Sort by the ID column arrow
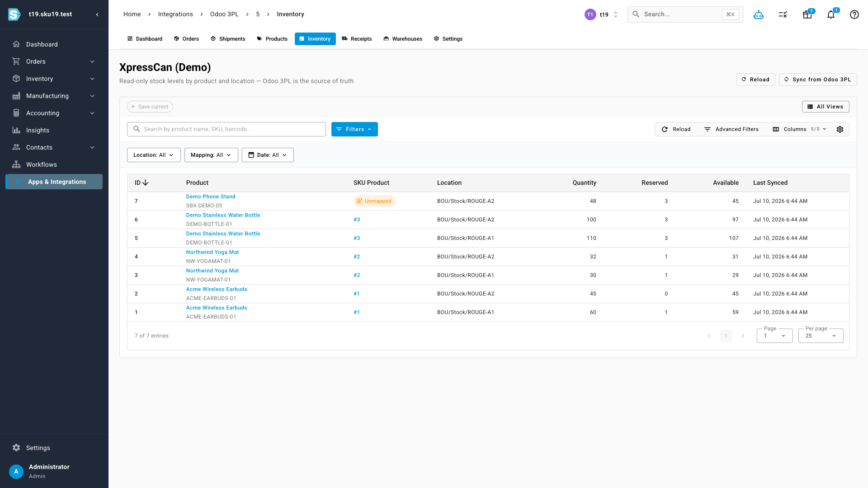 click(x=146, y=183)
